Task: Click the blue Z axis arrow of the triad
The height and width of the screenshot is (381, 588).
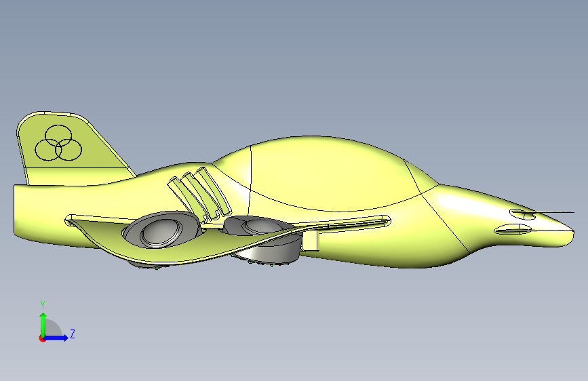Action: (56, 338)
